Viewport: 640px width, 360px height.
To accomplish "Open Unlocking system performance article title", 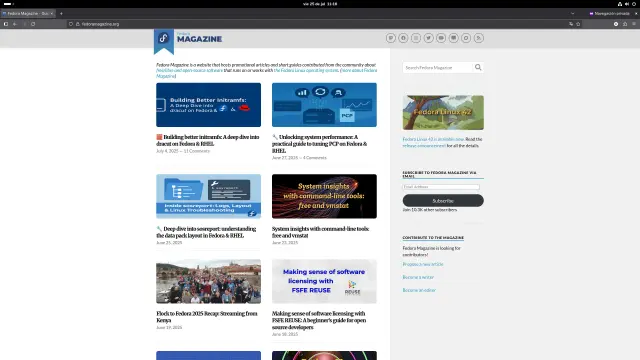I will 320,144.
